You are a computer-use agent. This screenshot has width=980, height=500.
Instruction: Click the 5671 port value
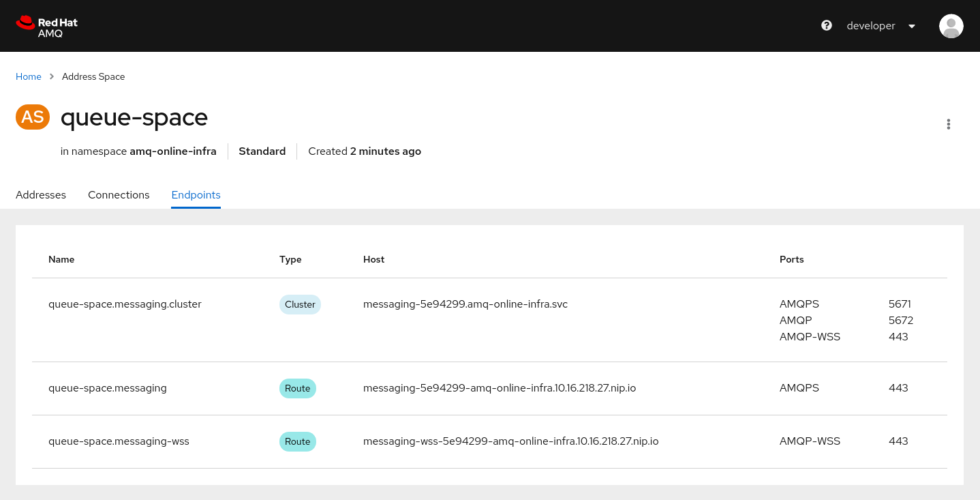coord(900,304)
